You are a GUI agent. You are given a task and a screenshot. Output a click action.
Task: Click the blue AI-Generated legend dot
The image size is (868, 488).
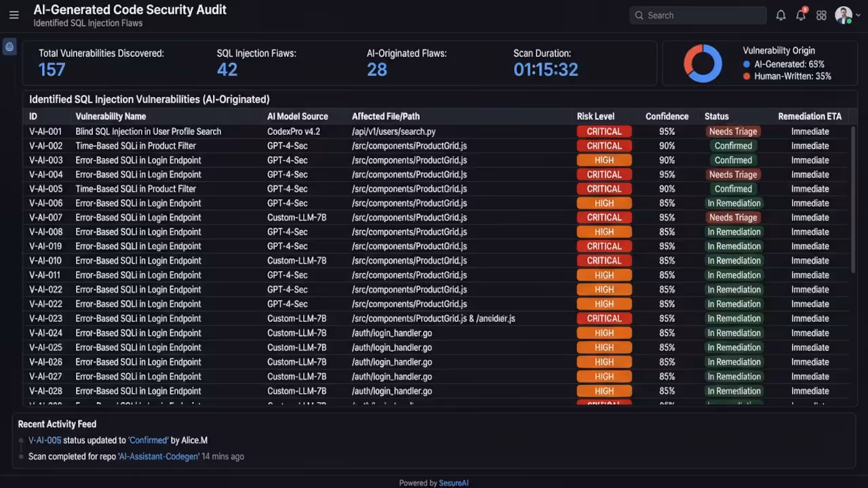(x=747, y=64)
